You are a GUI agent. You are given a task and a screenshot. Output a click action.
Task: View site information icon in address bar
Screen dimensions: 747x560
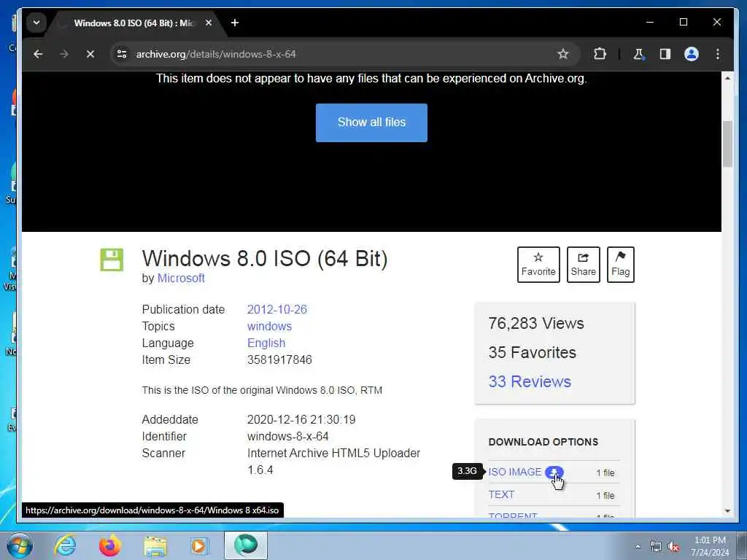122,54
